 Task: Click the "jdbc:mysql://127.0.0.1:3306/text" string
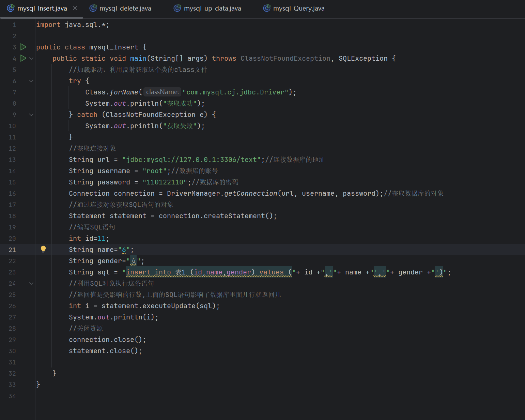[x=191, y=160]
